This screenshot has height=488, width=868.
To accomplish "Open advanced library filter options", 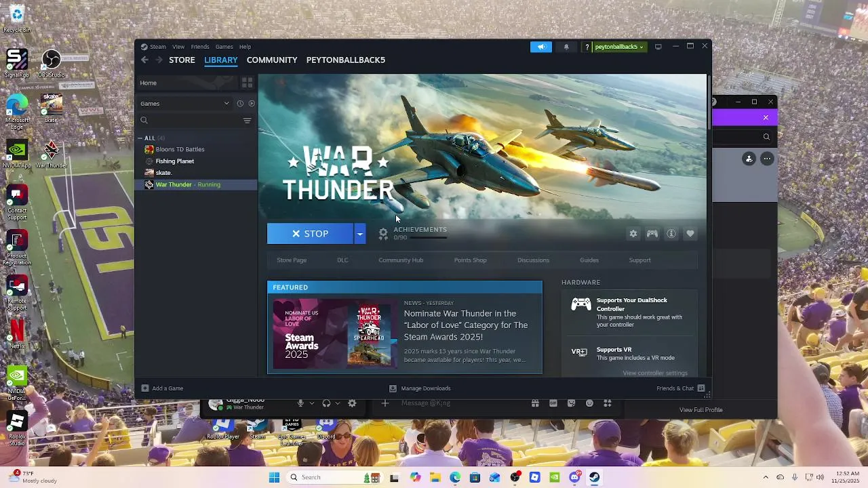I will coord(247,121).
